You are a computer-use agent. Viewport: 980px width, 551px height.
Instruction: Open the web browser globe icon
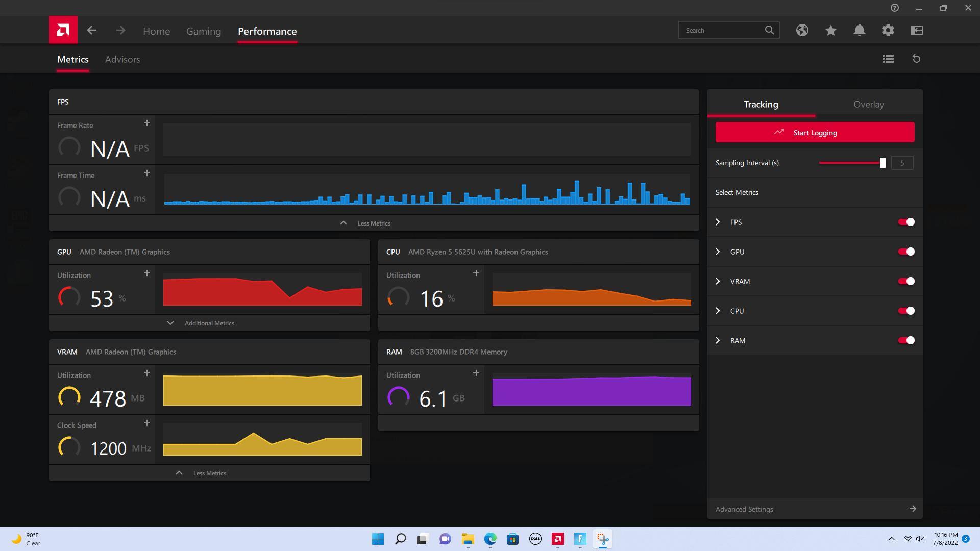pos(802,30)
